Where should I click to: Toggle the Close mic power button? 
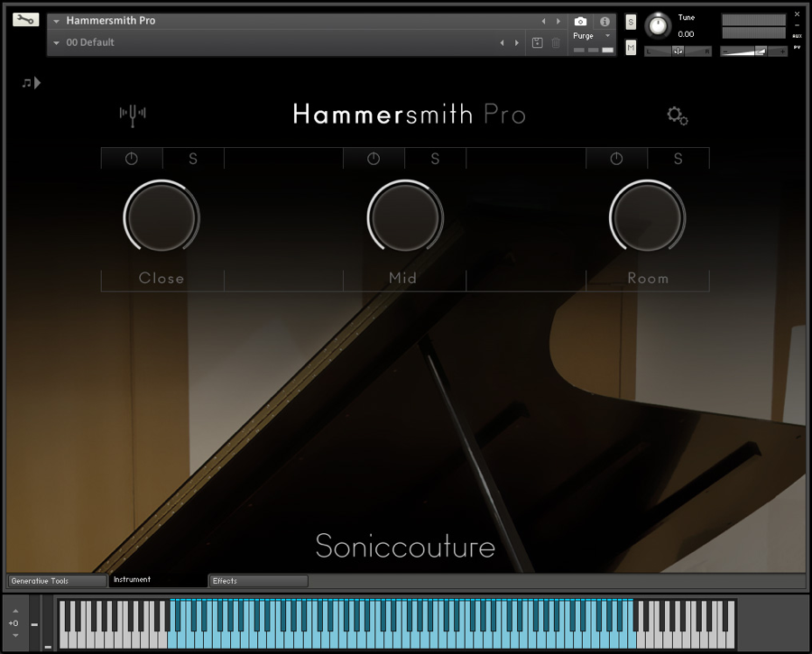(132, 159)
